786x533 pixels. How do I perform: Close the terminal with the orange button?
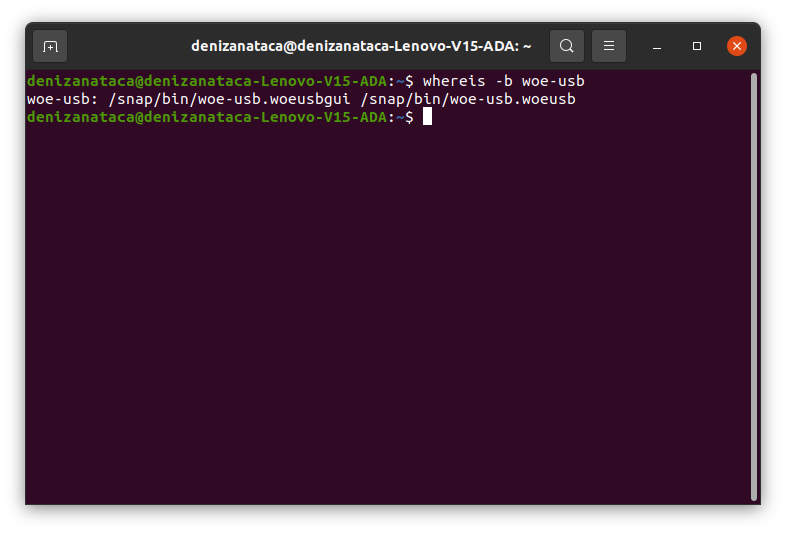[x=737, y=46]
